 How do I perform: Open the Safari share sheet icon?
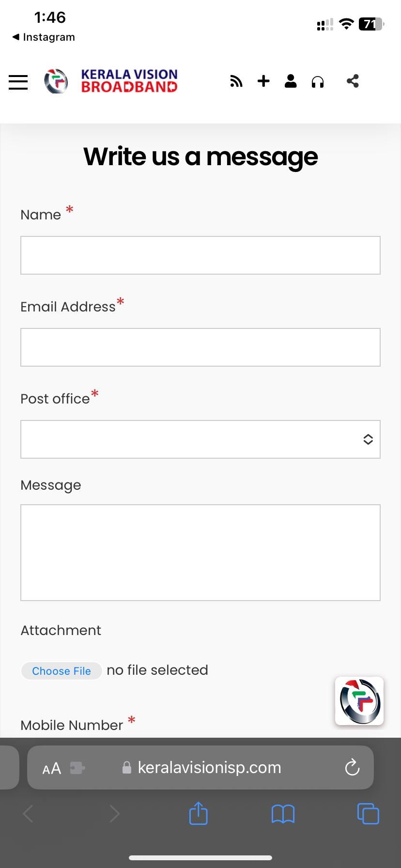(199, 813)
